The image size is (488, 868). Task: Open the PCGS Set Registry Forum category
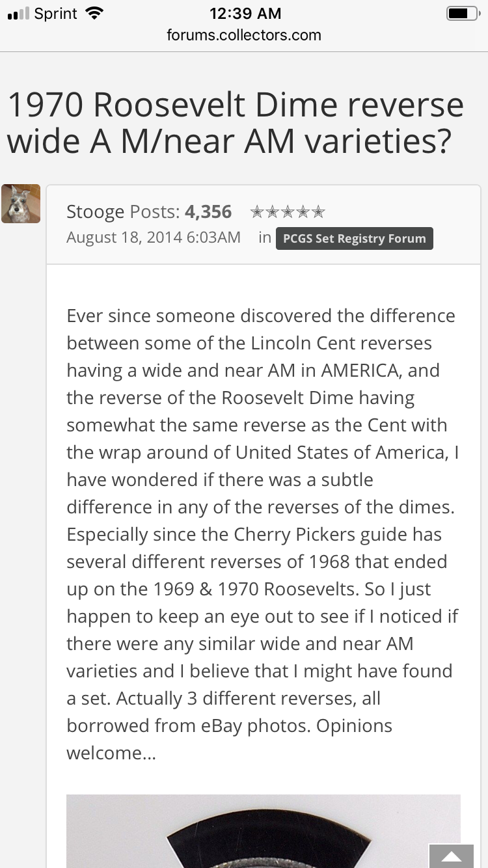pos(354,238)
